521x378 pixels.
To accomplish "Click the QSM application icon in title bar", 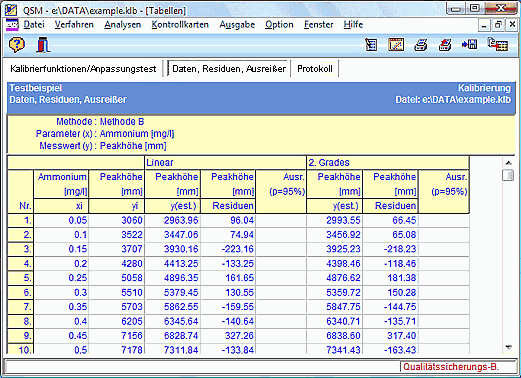I will [x=11, y=10].
